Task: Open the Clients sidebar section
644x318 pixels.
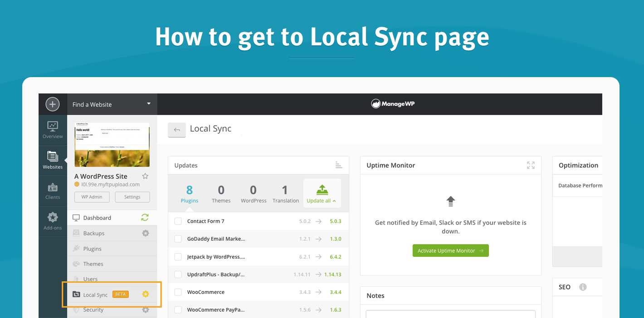Action: 53,191
